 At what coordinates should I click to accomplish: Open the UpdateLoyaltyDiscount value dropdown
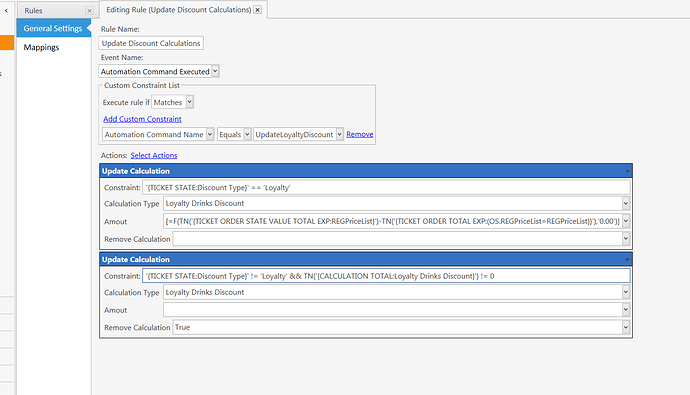(x=339, y=134)
